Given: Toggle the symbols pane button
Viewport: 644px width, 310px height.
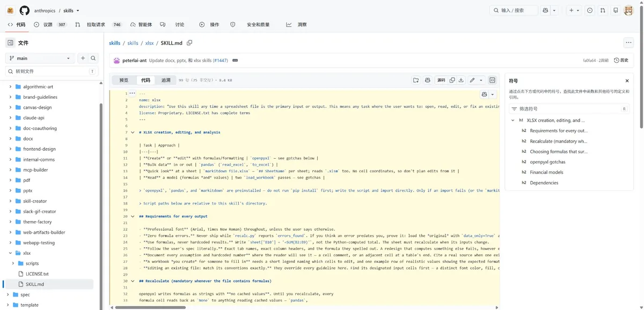Looking at the screenshot, I should tap(492, 80).
